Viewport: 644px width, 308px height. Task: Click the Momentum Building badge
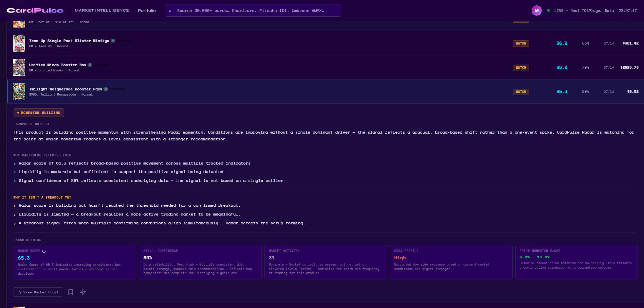(39, 113)
